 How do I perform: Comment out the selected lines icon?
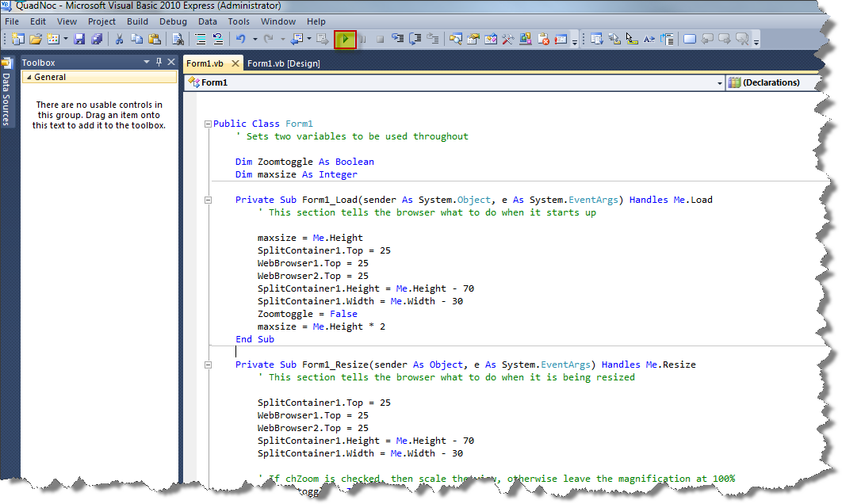point(201,39)
